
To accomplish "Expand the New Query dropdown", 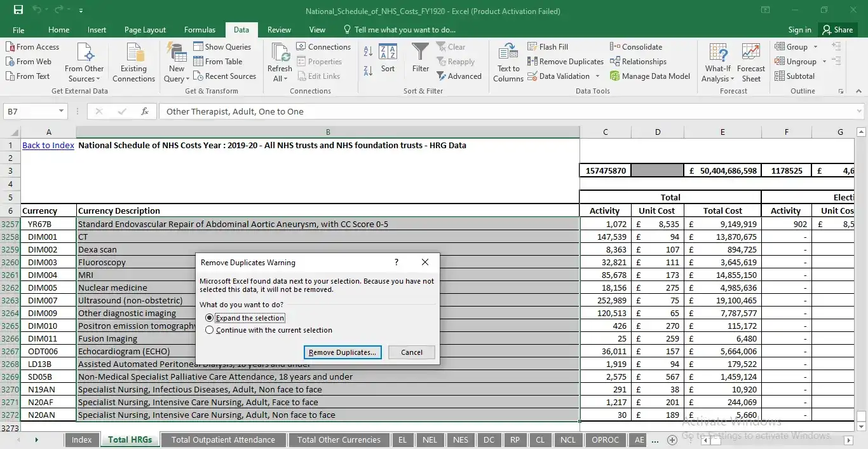I will point(175,61).
